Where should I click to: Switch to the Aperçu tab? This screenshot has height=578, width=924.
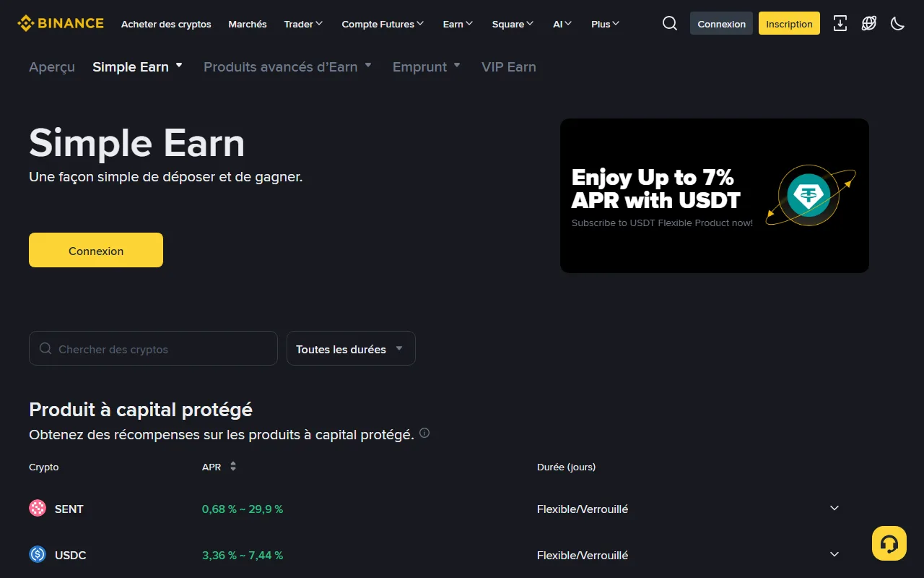pos(52,66)
